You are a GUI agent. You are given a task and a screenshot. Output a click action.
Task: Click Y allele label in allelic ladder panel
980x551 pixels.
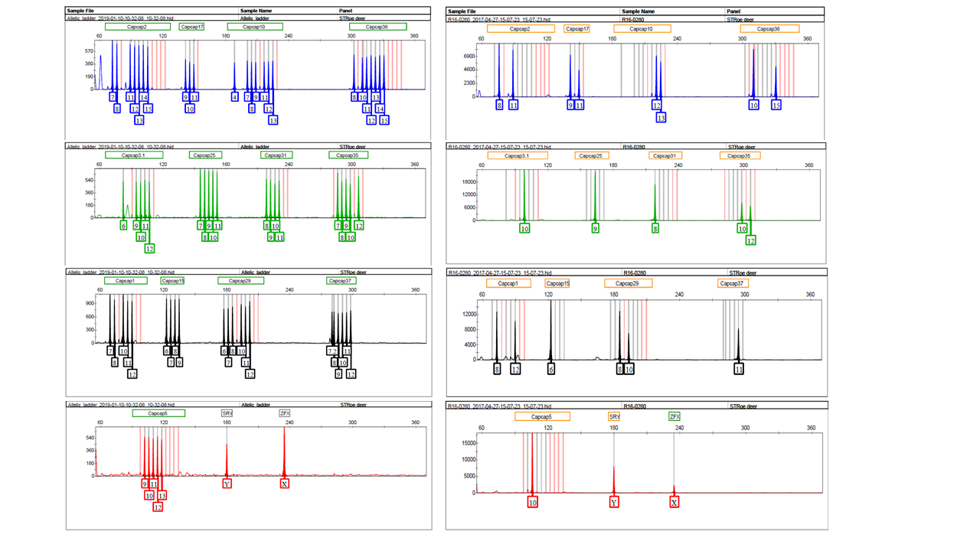(227, 484)
